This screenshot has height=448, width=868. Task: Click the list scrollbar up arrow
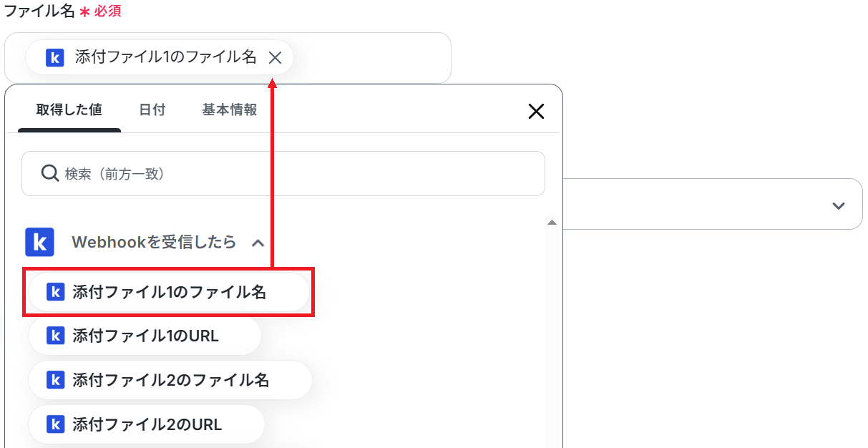(552, 223)
